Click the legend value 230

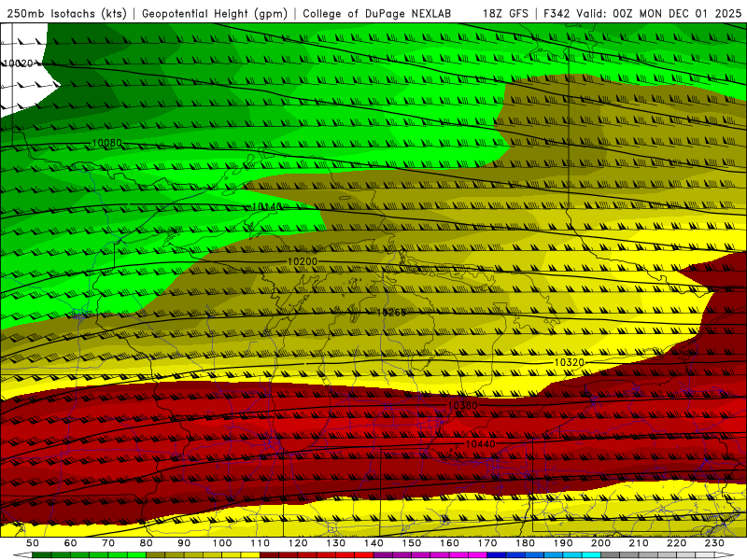tap(714, 543)
